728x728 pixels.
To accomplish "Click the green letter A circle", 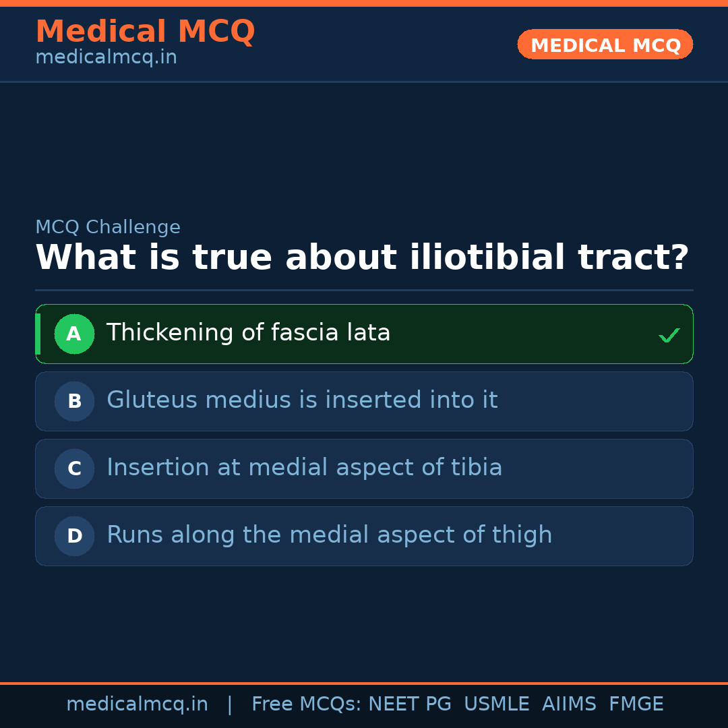I will pos(74,334).
